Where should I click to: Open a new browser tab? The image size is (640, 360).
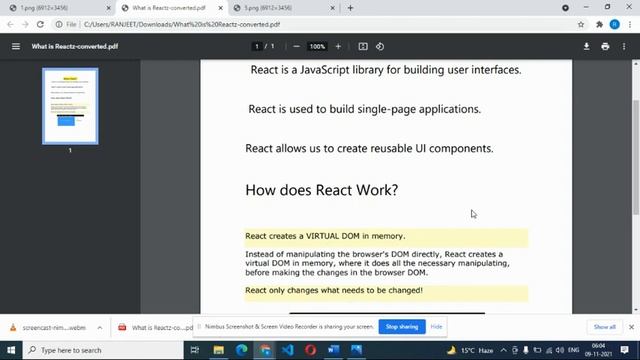(350, 8)
